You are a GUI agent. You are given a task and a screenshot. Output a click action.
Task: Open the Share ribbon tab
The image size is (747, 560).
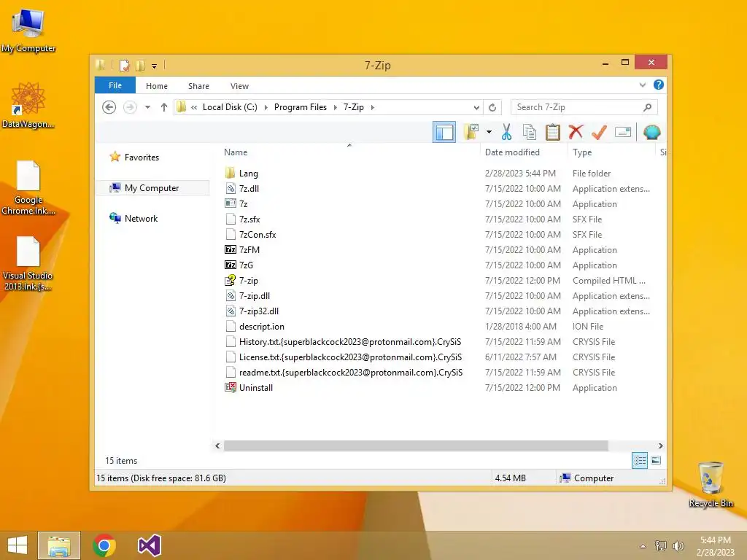point(198,86)
